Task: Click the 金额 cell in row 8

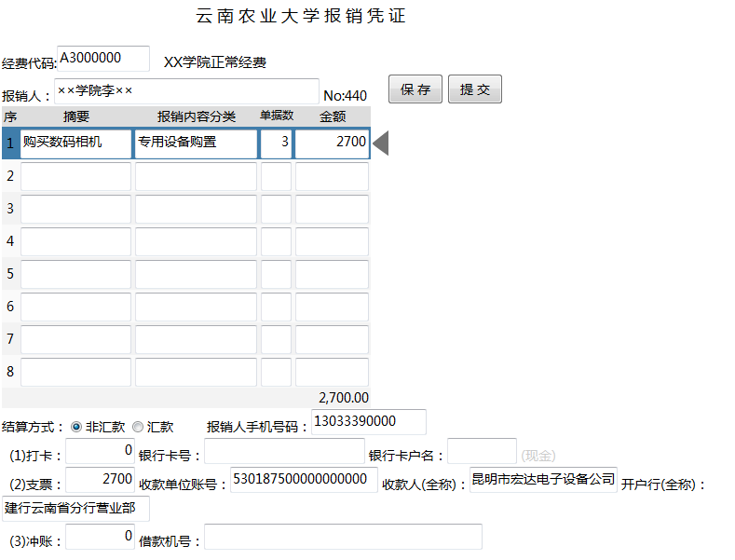Action: [x=332, y=372]
